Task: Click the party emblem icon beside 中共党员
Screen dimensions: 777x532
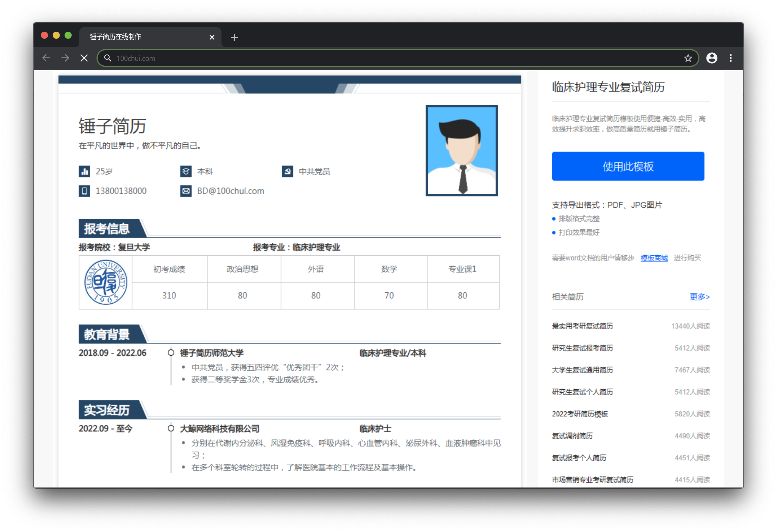Action: [x=288, y=171]
